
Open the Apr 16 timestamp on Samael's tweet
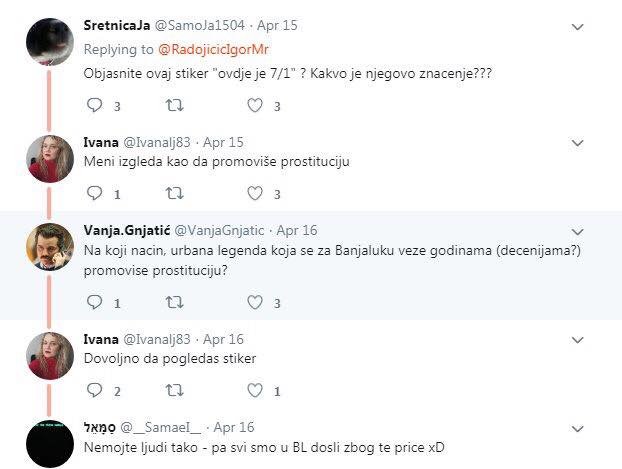234,426
